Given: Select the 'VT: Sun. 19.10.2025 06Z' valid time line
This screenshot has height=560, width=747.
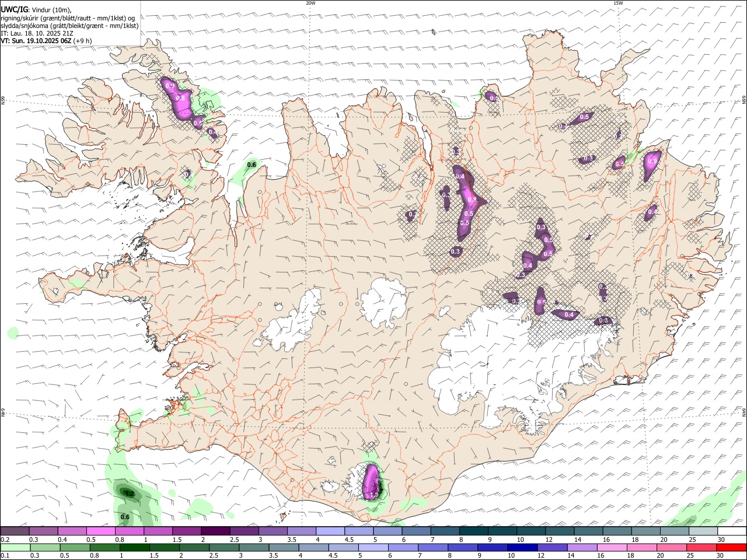Looking at the screenshot, I should (x=36, y=41).
